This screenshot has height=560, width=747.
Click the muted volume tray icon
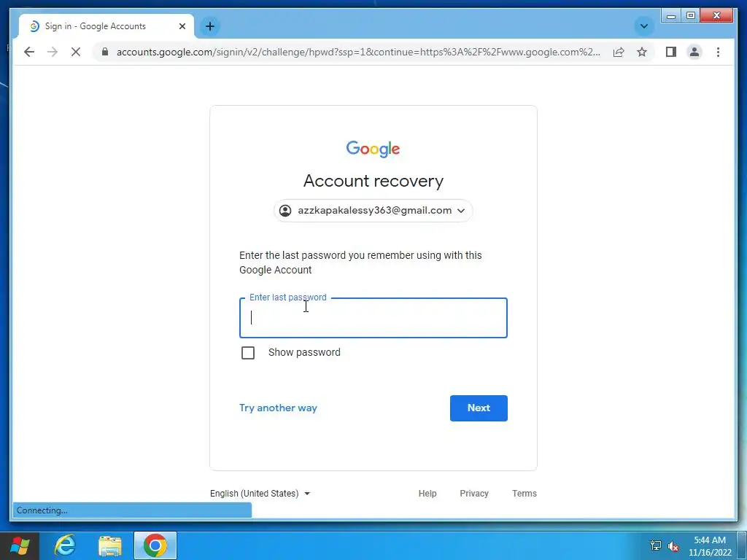pos(673,545)
